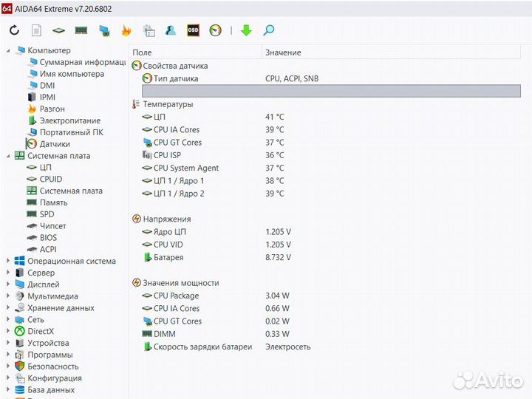
Task: Open the Report page icon
Action: (36, 30)
